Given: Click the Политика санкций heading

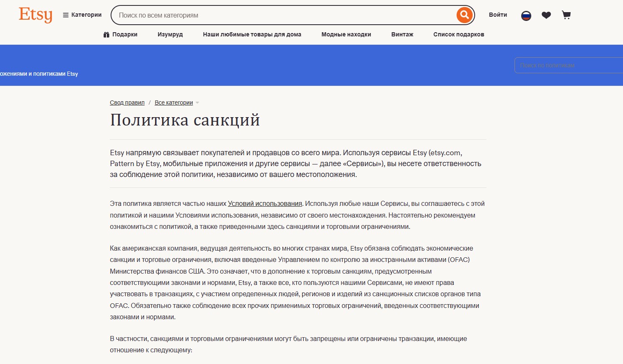Looking at the screenshot, I should tap(185, 120).
